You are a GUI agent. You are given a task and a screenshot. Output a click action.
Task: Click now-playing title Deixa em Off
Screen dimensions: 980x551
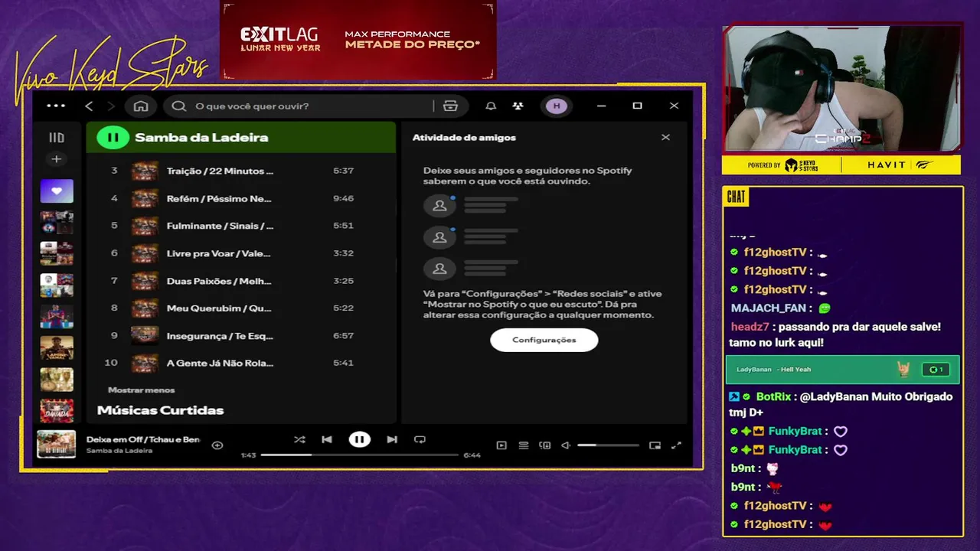point(143,439)
